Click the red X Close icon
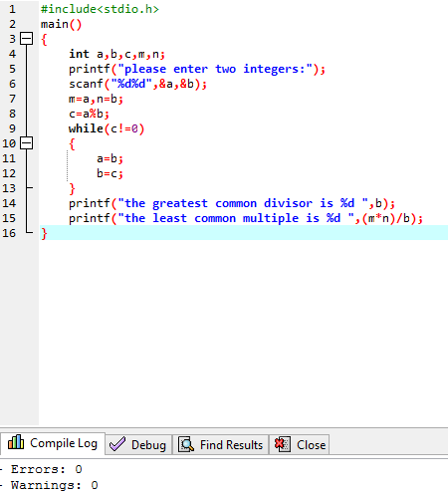The image size is (448, 492). tap(283, 444)
